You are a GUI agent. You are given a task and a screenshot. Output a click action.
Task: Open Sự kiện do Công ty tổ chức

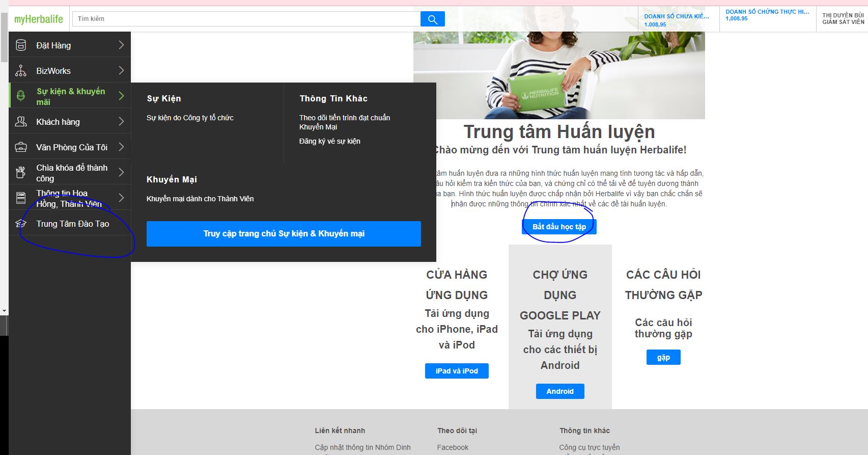190,118
